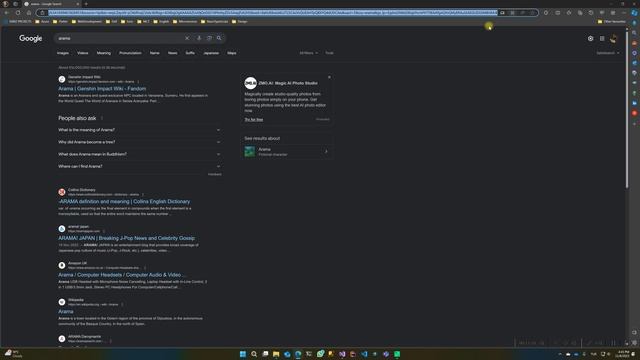
Task: Expand 'Why did Arama become a tree?'
Action: tap(139, 142)
